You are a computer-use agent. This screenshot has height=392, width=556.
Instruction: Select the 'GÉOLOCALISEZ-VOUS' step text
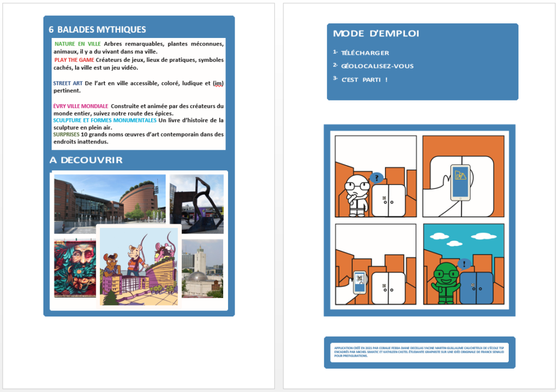[x=377, y=66]
